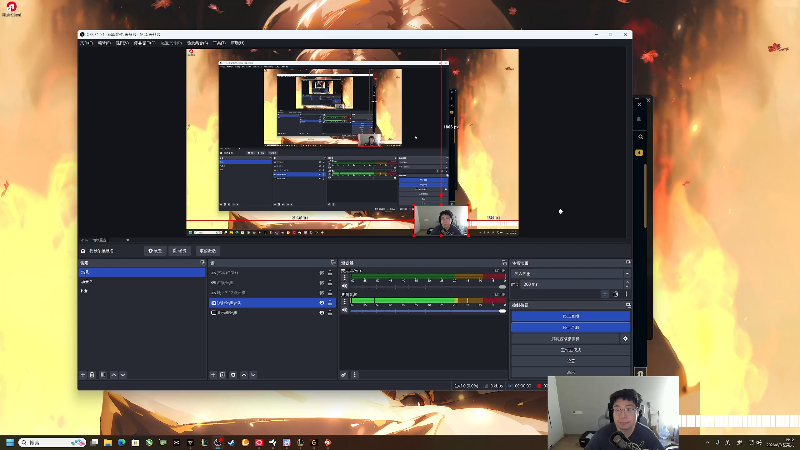This screenshot has height=450, width=800.
Task: Click the blue Start Streaming button
Action: pos(570,316)
